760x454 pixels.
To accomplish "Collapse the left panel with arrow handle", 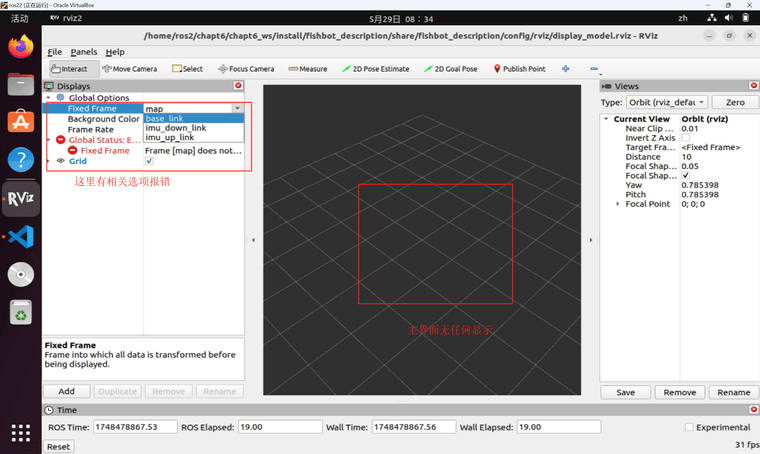I will [253, 240].
